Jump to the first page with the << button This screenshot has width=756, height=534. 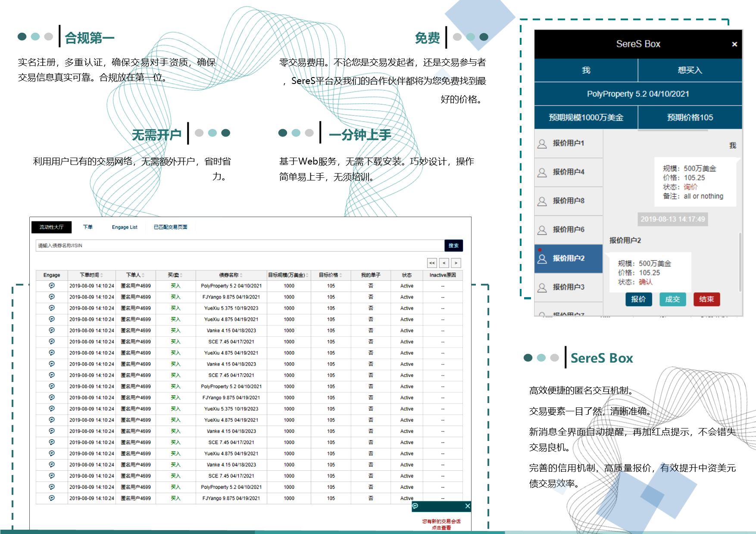pyautogui.click(x=432, y=263)
